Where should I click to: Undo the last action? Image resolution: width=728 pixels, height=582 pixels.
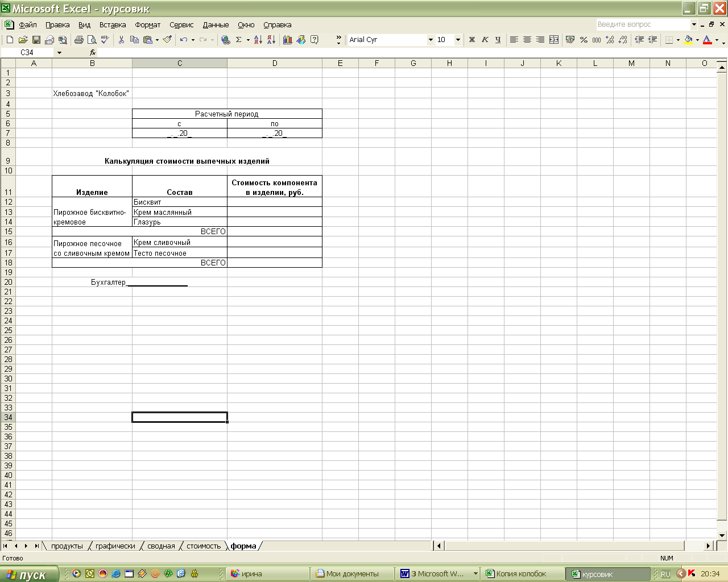183,40
